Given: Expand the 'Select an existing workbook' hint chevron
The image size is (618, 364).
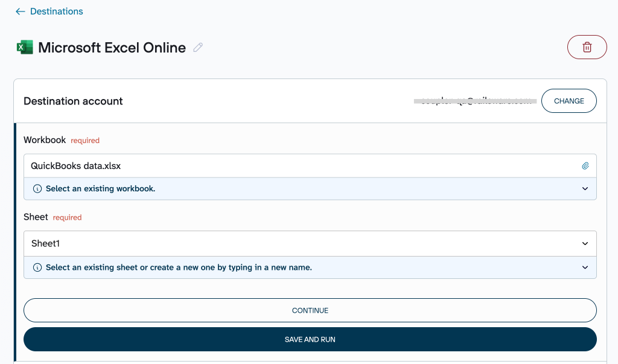Looking at the screenshot, I should (x=585, y=188).
